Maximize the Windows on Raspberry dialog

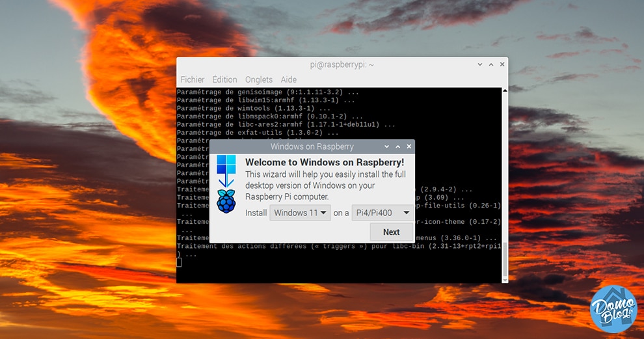[x=397, y=146]
